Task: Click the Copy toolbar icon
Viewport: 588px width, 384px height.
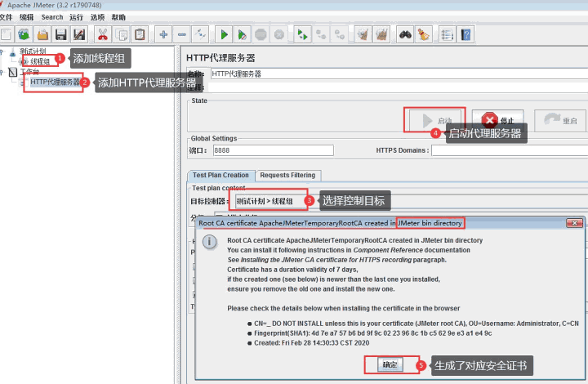Action: tap(121, 35)
